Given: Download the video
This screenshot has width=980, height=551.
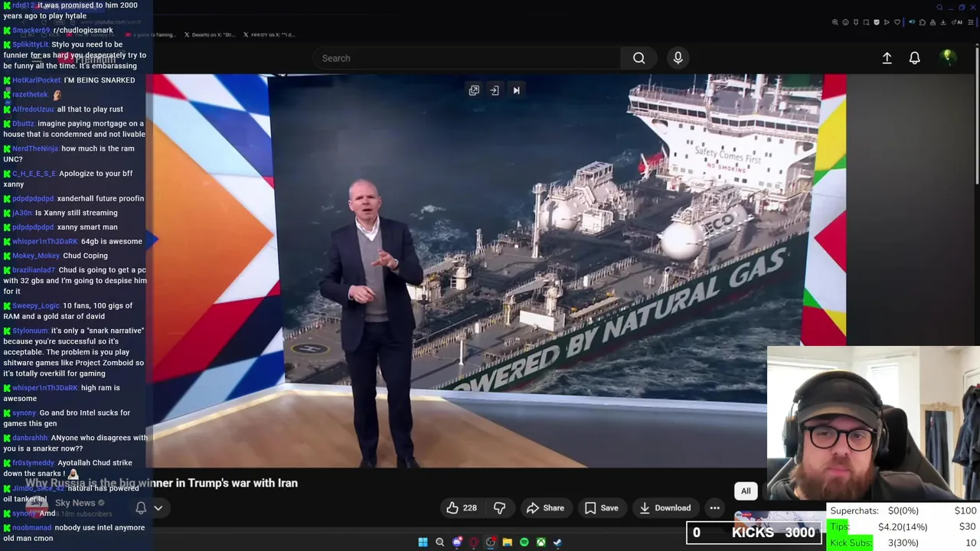Looking at the screenshot, I should click(x=665, y=507).
